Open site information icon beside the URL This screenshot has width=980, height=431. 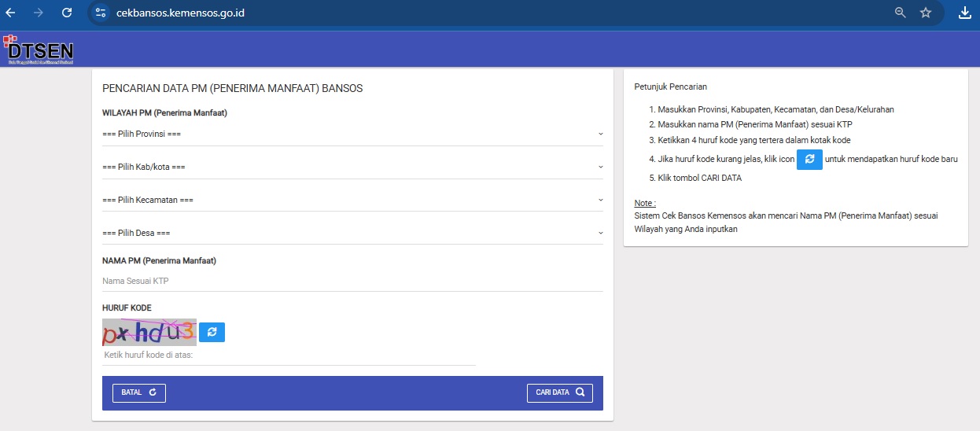pyautogui.click(x=100, y=13)
